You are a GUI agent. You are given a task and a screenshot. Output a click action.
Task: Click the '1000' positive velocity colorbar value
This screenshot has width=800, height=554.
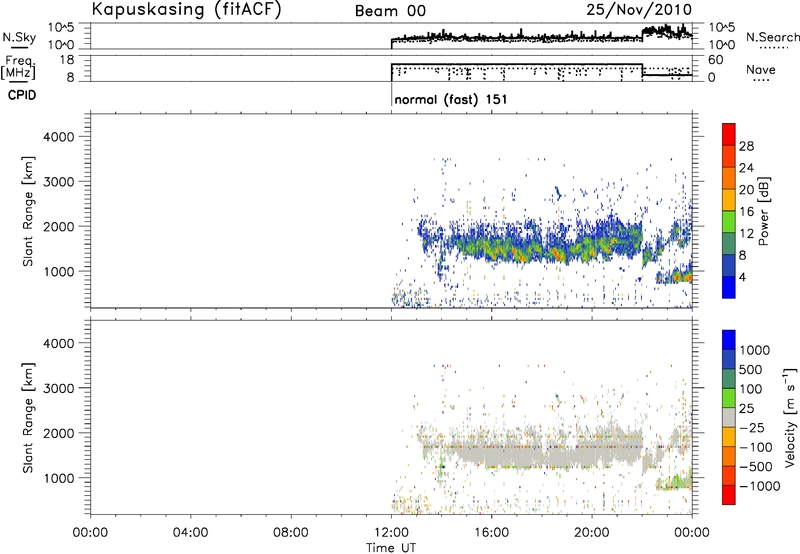[x=754, y=350]
